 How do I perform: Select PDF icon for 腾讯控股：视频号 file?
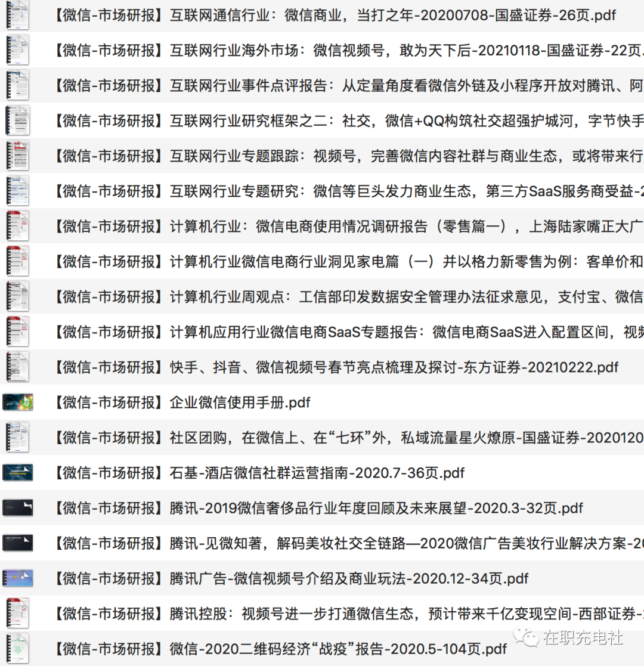click(x=17, y=614)
